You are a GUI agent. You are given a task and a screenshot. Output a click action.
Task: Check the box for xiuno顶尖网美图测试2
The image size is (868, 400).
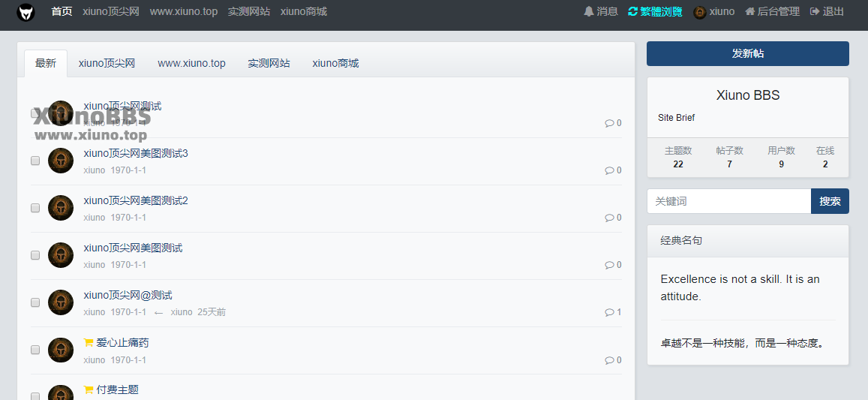35,208
